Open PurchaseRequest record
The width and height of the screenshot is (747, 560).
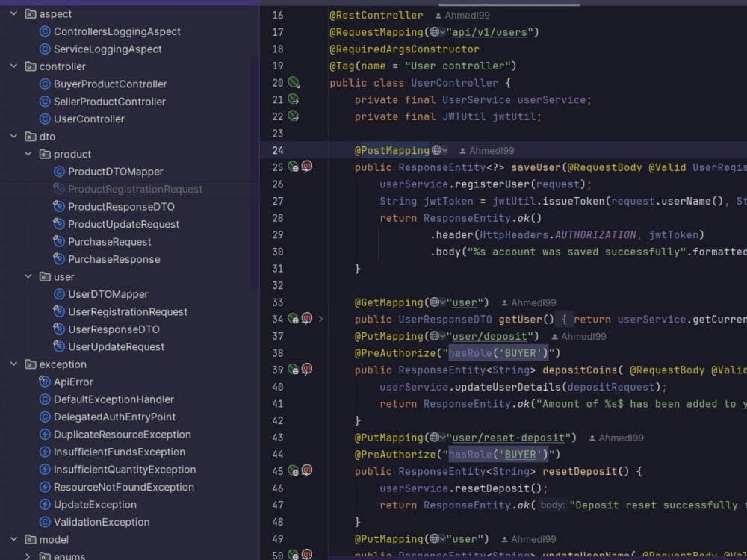pyautogui.click(x=109, y=241)
